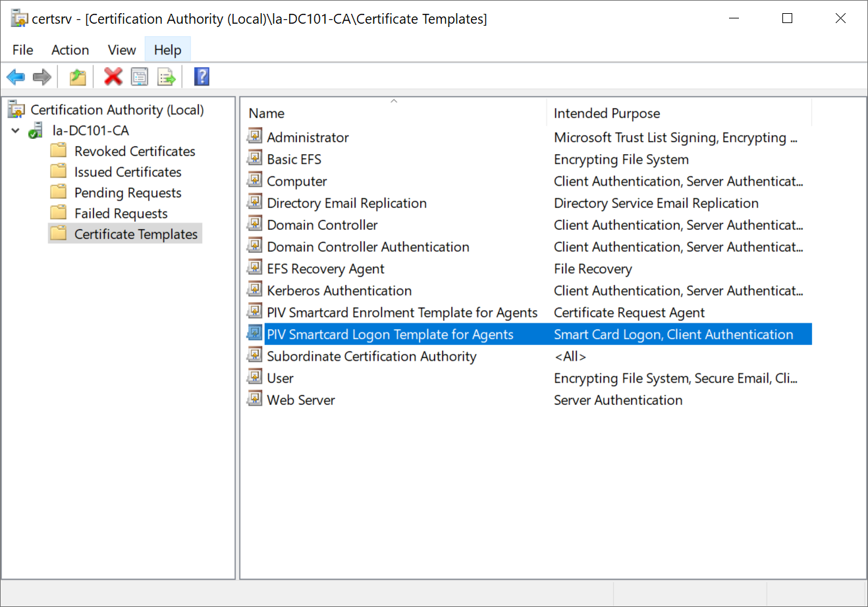Click the Administrator template certificate icon
Image resolution: width=868 pixels, height=607 pixels.
[x=254, y=136]
